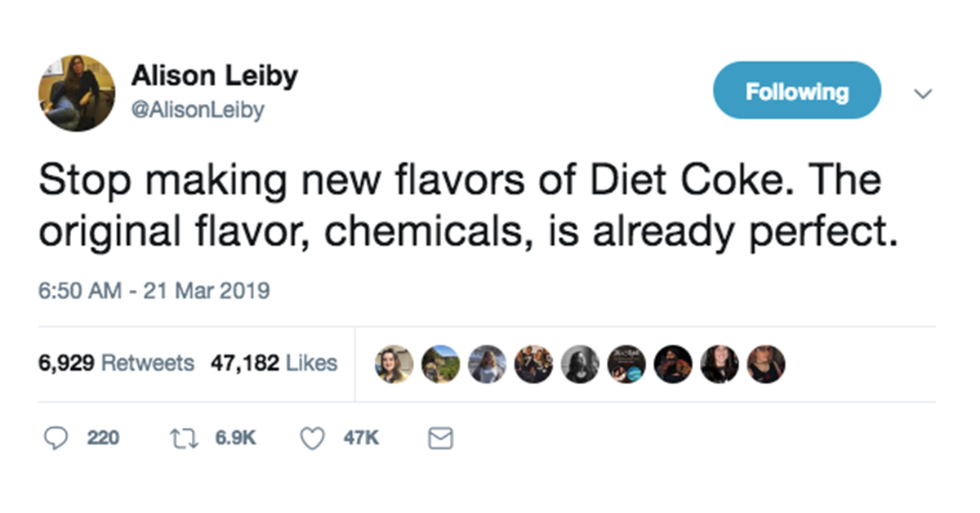Click the 47K like count
980x513 pixels.
click(361, 439)
